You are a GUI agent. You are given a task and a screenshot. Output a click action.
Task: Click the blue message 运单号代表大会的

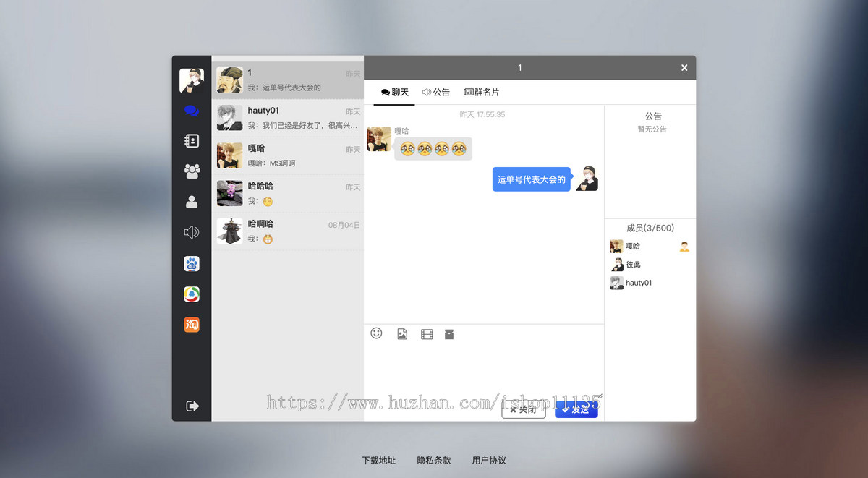(x=532, y=179)
